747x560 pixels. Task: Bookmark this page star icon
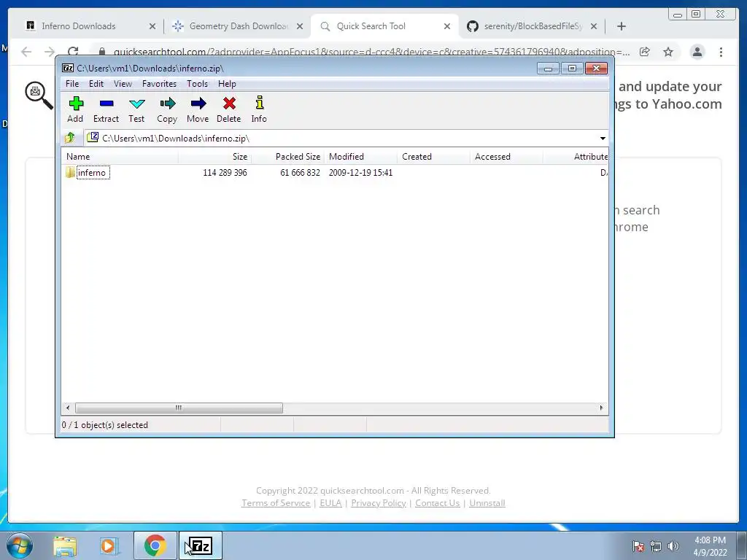point(668,52)
